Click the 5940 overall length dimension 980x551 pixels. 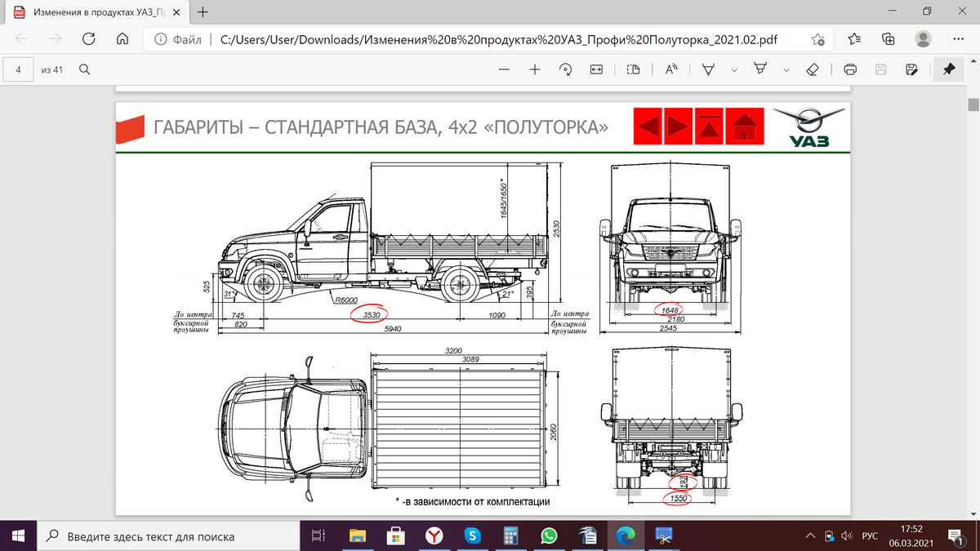pos(392,328)
